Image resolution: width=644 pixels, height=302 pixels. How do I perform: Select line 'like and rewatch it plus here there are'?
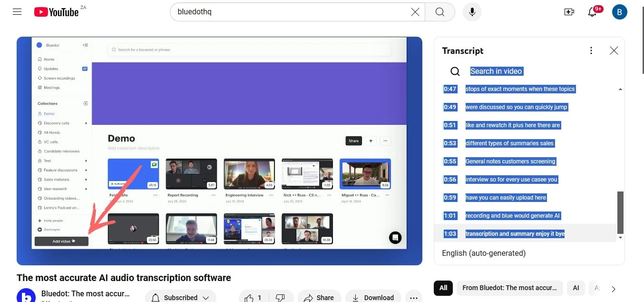tap(513, 125)
